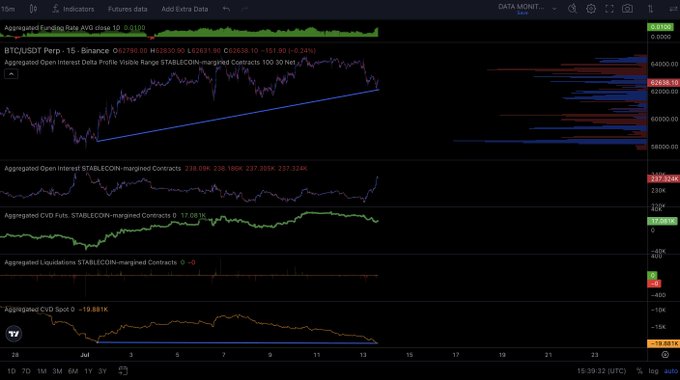Enter fullscreen chart mode

[609, 9]
